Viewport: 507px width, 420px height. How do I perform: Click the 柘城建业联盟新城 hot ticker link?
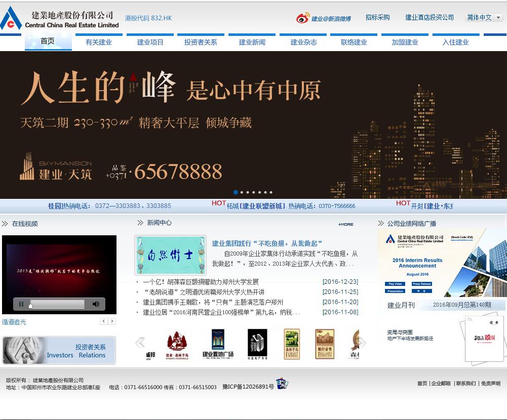click(291, 206)
